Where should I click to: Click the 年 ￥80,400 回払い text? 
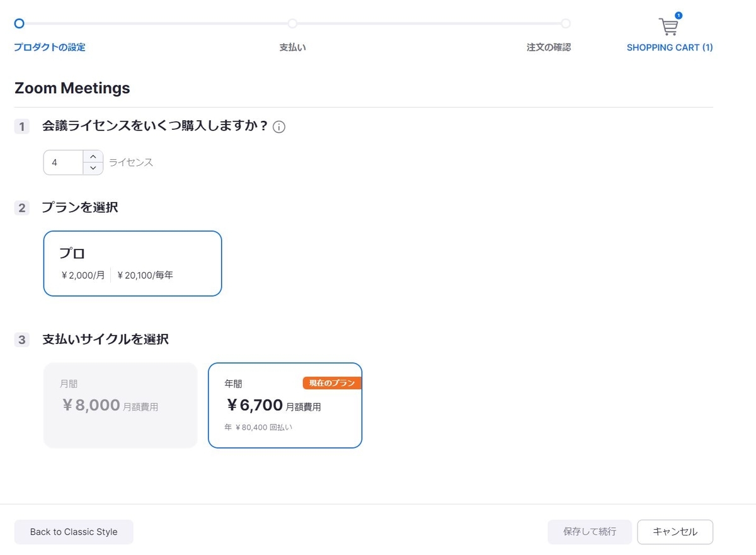coord(258,427)
